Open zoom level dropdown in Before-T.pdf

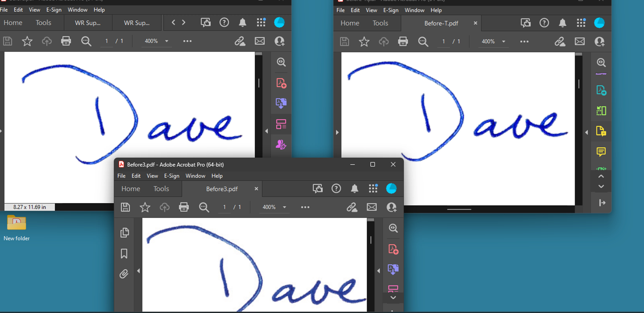[x=504, y=42]
